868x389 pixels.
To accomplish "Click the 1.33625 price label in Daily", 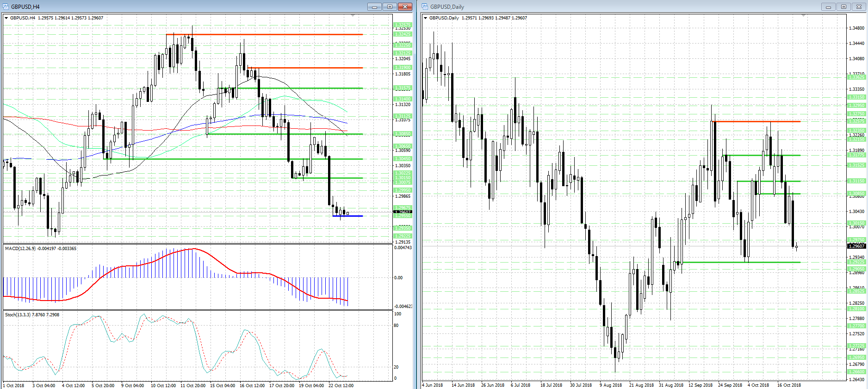I will tap(856, 77).
